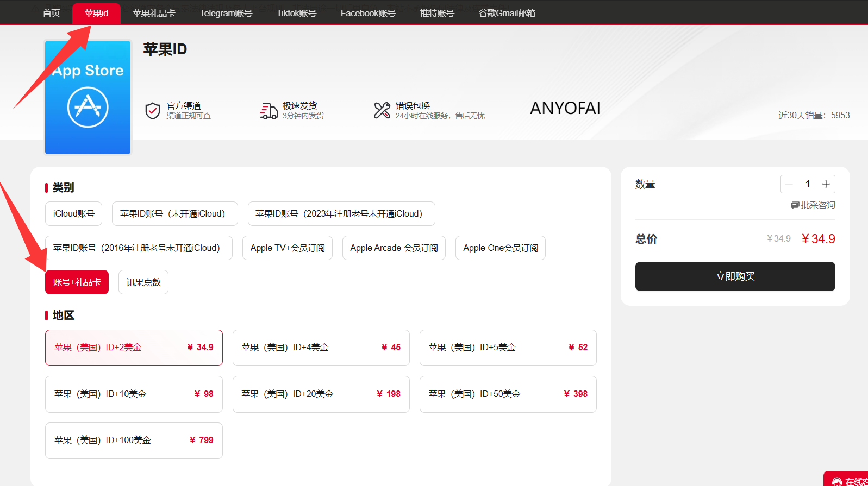Viewport: 868px width, 486px height.
Task: Click the 批采咨询 chat icon
Action: click(x=795, y=205)
